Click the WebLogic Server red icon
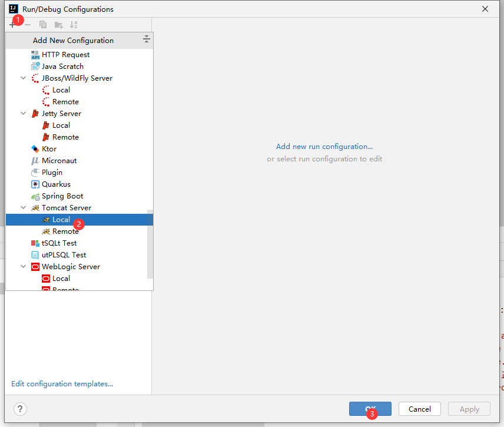Viewport: 504px width, 427px height. (x=35, y=267)
